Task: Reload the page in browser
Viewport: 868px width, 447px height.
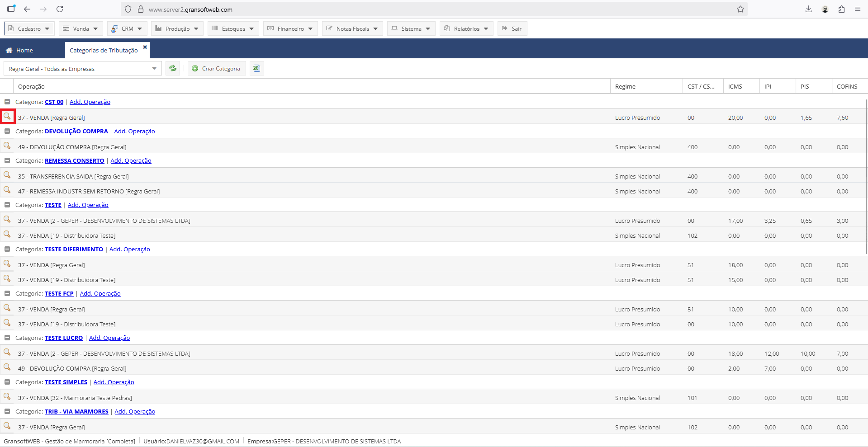Action: 60,9
